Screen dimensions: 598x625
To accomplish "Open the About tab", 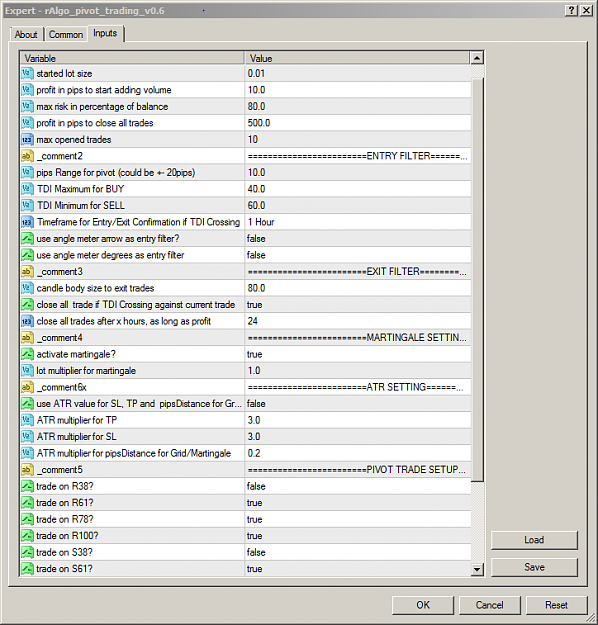I will click(x=26, y=35).
